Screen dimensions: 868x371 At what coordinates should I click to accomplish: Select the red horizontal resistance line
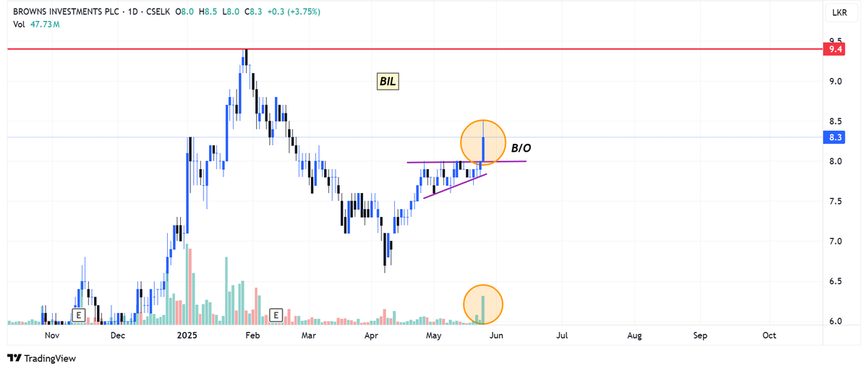click(415, 49)
